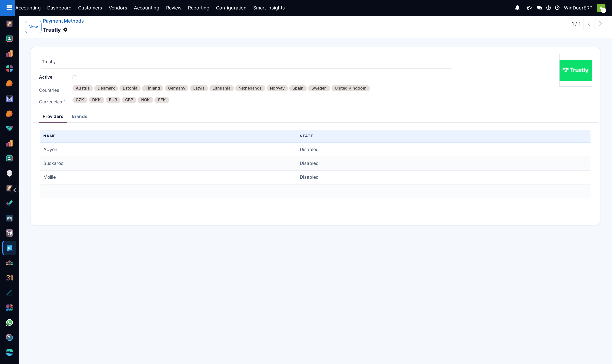This screenshot has width=612, height=364.
Task: Open the Smart Insights menu
Action: [x=269, y=8]
